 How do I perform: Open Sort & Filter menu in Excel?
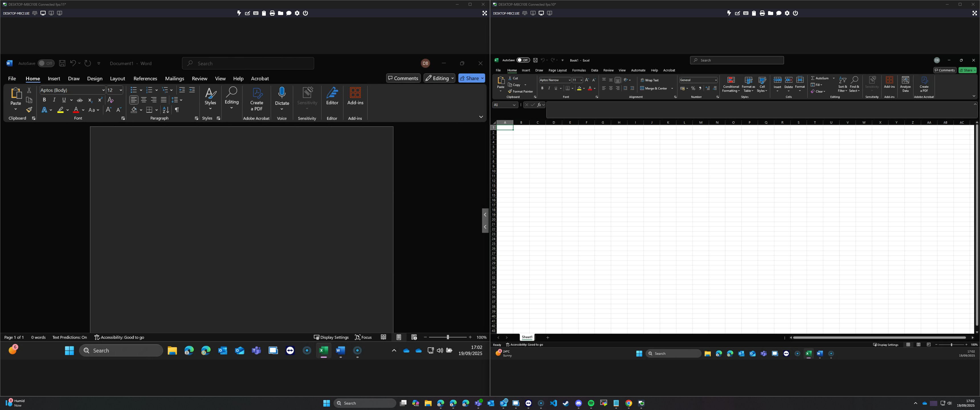pyautogui.click(x=843, y=85)
